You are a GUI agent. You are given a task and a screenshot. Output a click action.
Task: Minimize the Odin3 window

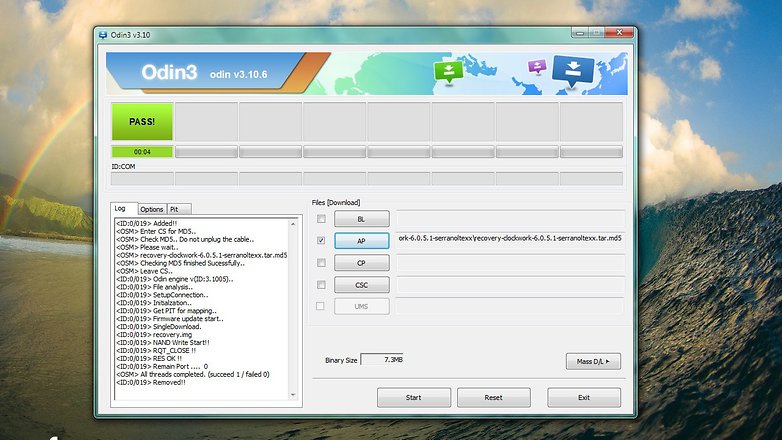580,33
